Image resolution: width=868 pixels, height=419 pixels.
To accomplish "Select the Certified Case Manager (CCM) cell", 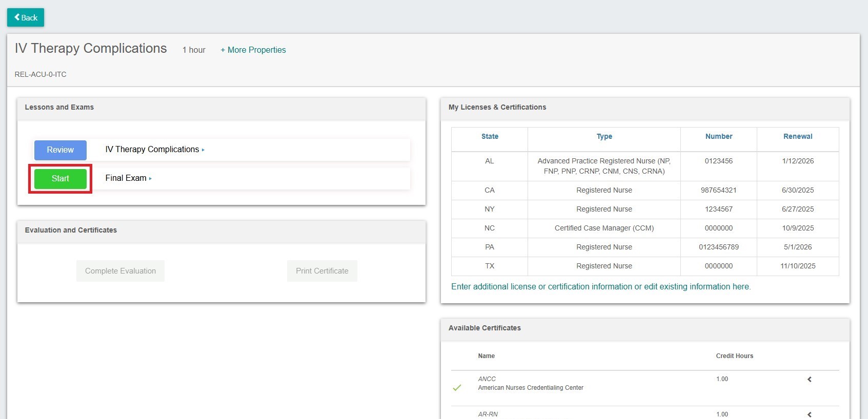I will (604, 228).
